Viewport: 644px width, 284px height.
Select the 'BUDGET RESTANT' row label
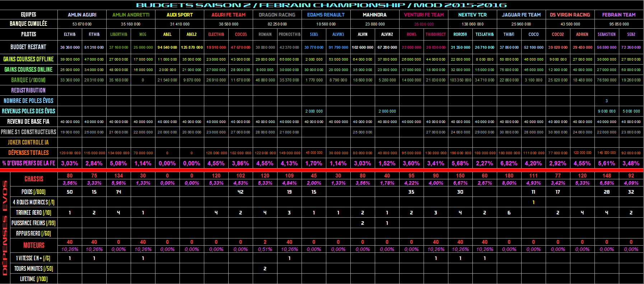coord(28,47)
